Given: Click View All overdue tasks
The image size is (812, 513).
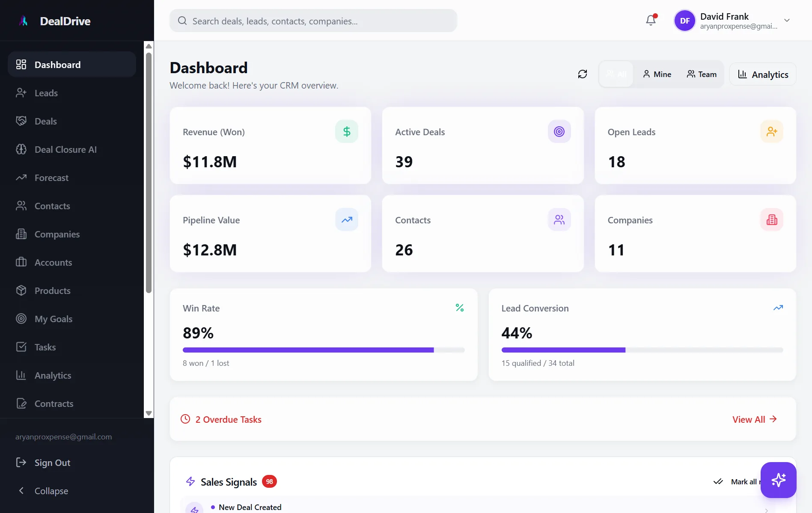Looking at the screenshot, I should pyautogui.click(x=754, y=419).
